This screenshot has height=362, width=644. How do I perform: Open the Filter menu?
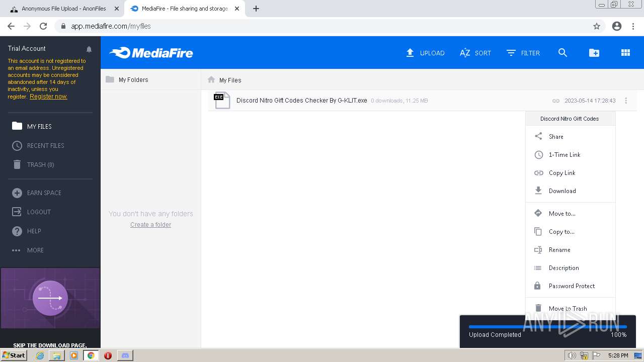[x=523, y=53]
